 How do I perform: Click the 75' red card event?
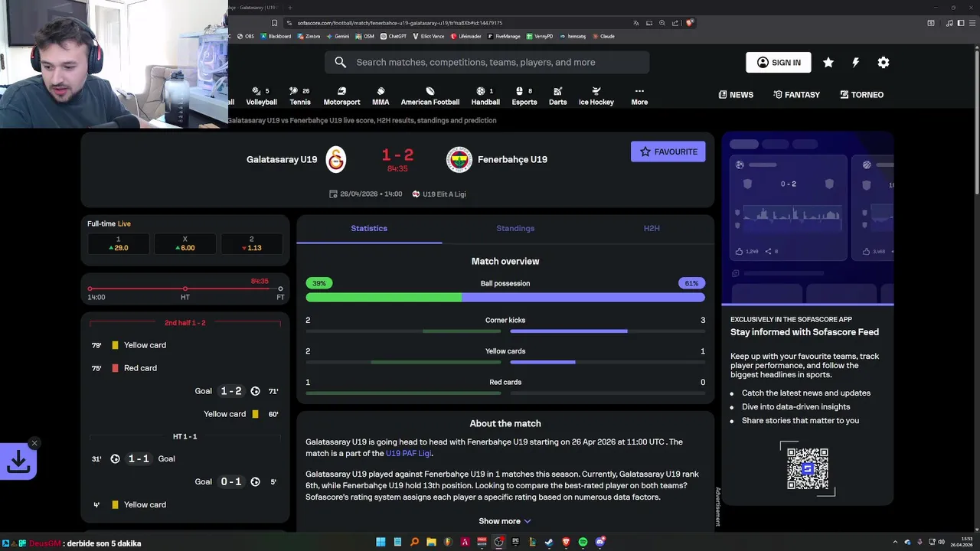tap(185, 368)
